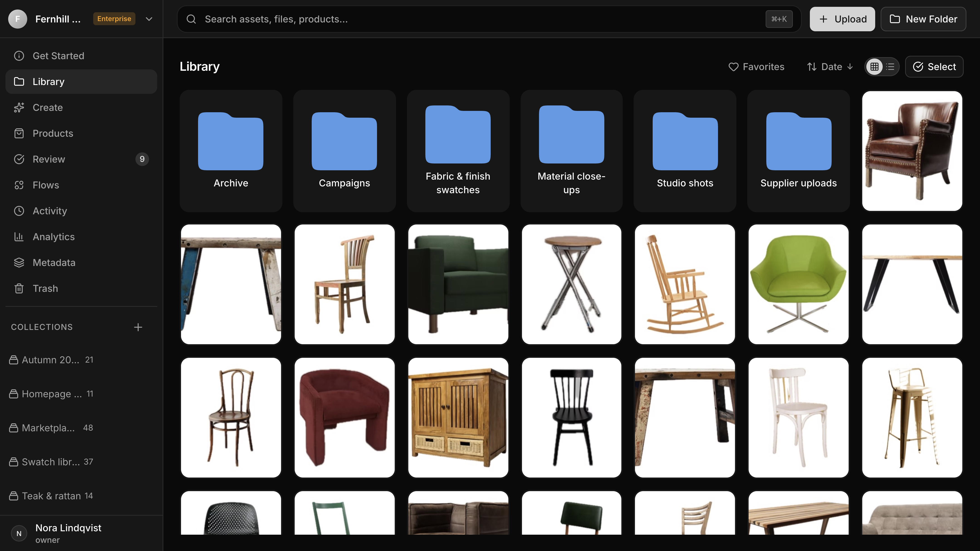Open the Create section
The width and height of the screenshot is (980, 551).
pyautogui.click(x=81, y=108)
